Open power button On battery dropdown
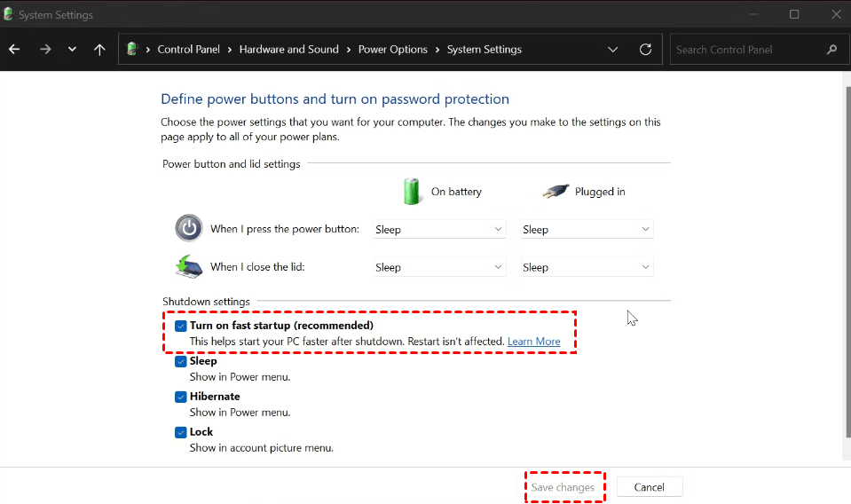This screenshot has height=504, width=851. 438,229
